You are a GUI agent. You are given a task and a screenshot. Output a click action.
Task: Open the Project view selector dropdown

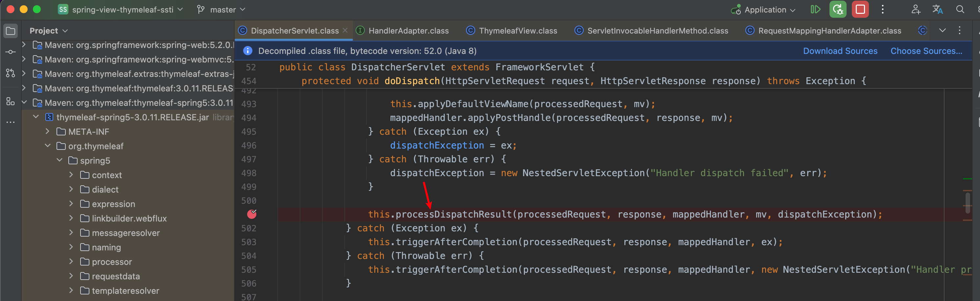[x=49, y=31]
